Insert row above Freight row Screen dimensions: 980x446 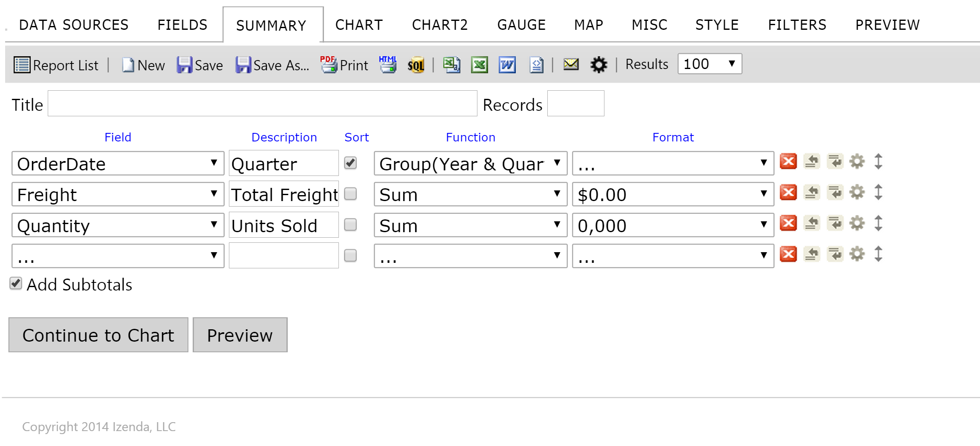click(x=812, y=192)
